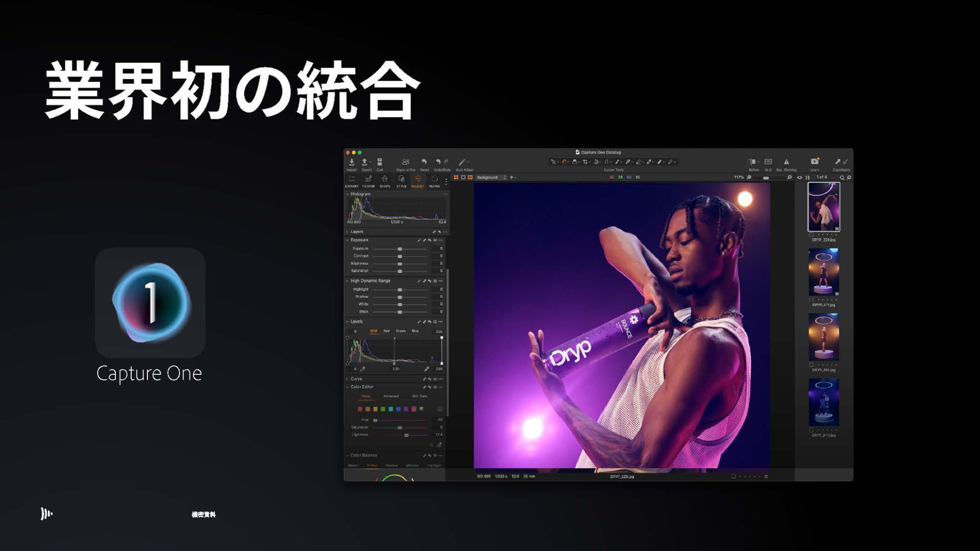Click the Share online icon
This screenshot has width=980, height=551.
click(x=405, y=162)
